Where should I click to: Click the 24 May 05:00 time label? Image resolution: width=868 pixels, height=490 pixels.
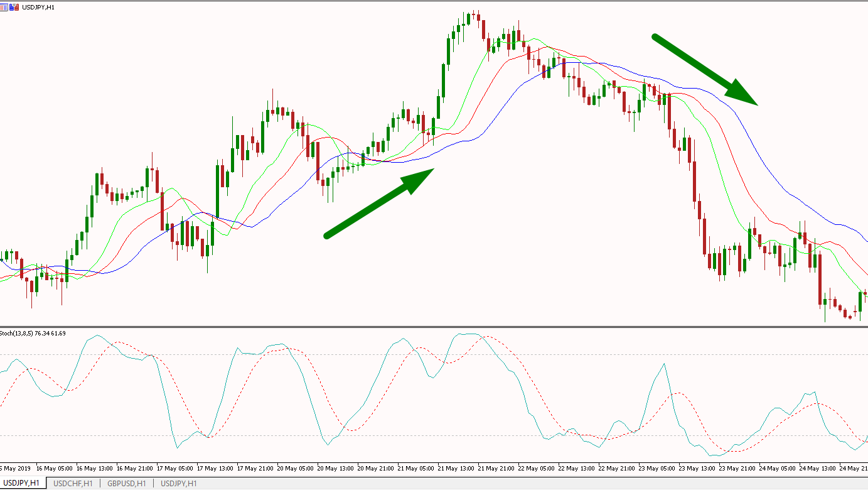778,469
